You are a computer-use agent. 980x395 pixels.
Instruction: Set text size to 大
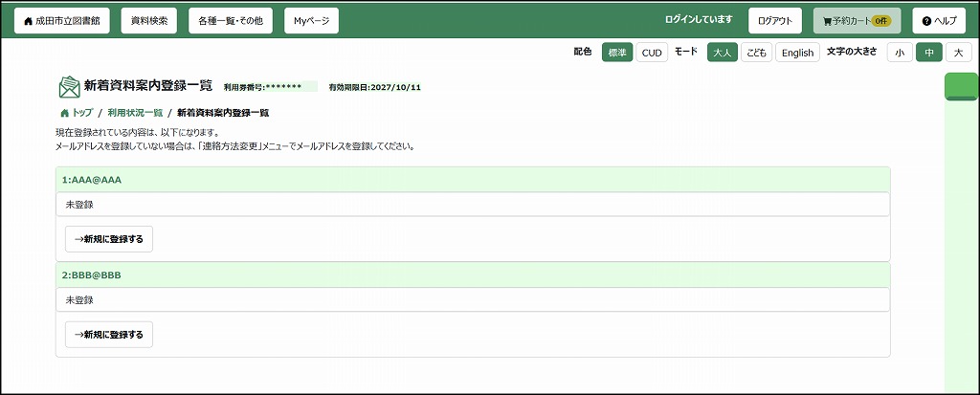coord(958,53)
